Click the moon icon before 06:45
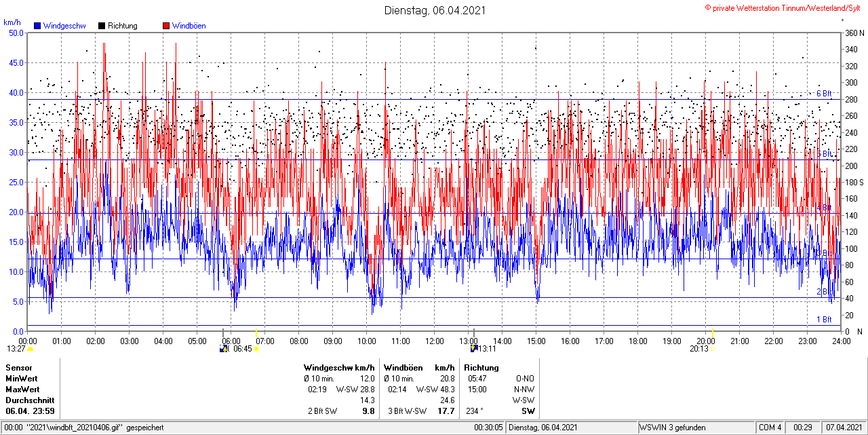Image resolution: width=868 pixels, height=435 pixels. (x=224, y=349)
